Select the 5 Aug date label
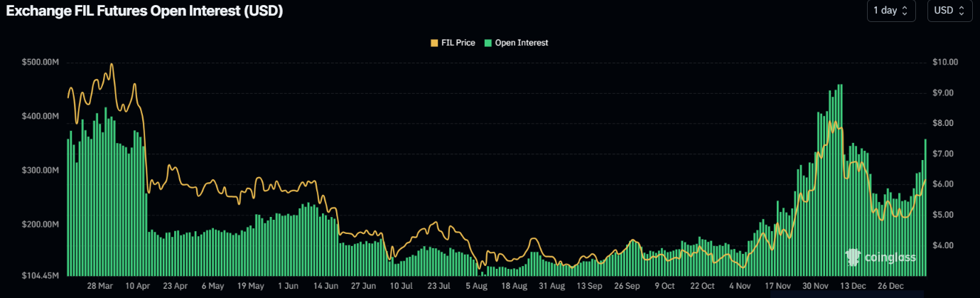 click(477, 286)
